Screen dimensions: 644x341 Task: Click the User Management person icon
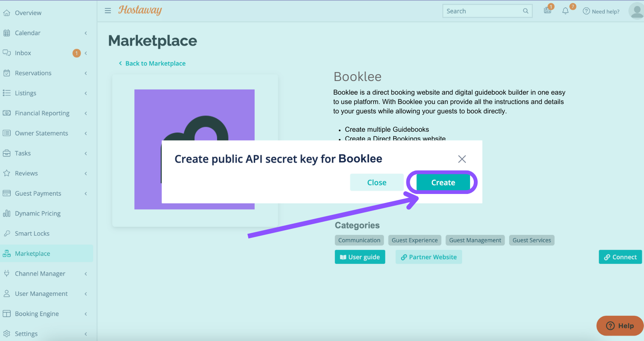(x=6, y=293)
